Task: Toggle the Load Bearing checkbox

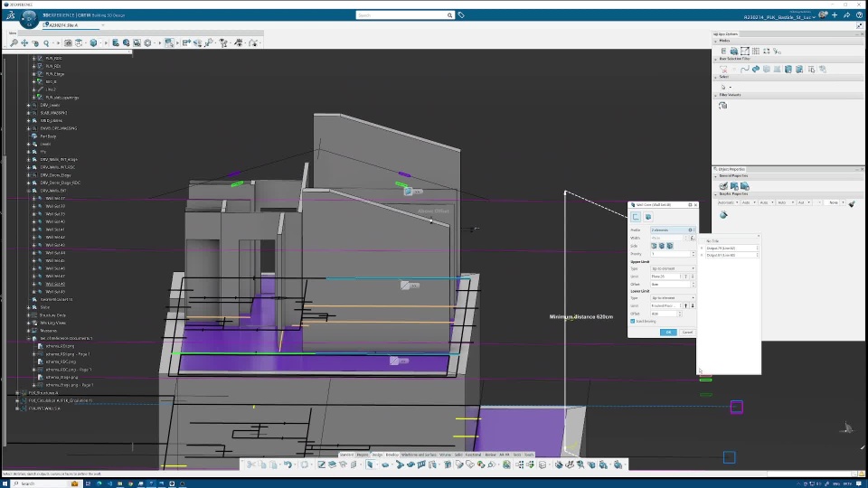Action: pos(633,321)
